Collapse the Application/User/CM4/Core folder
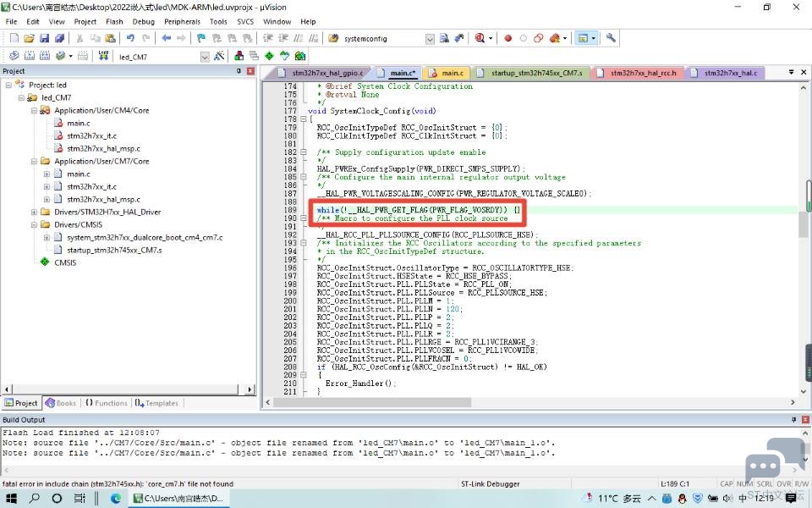Viewport: 812px width, 508px height. point(34,110)
